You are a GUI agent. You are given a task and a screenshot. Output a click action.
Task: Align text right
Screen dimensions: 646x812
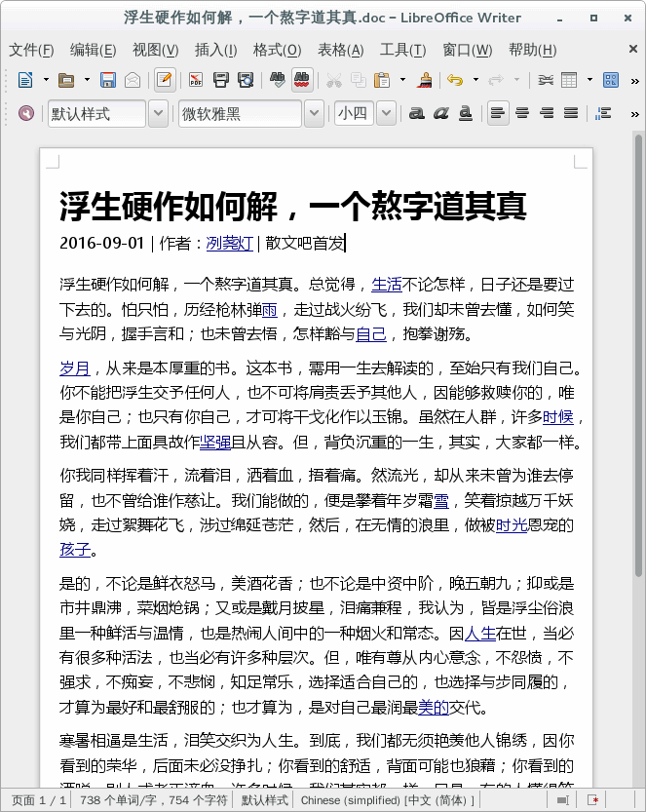point(547,113)
